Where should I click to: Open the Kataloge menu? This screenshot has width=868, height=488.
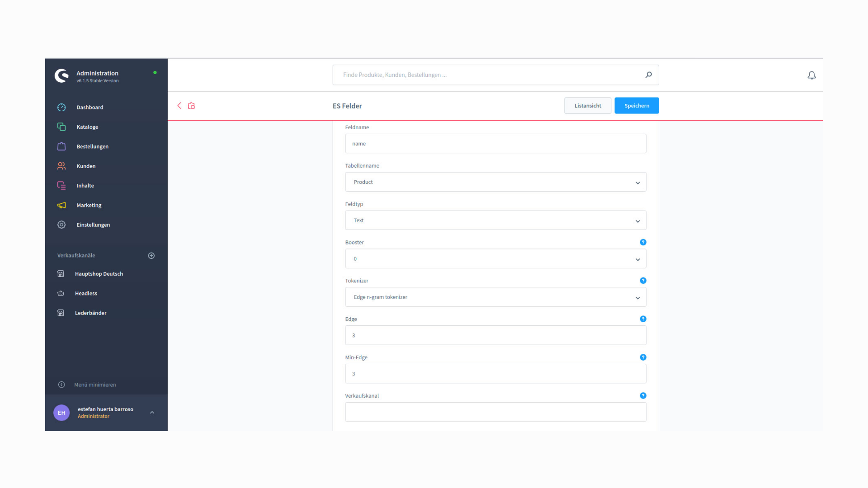pyautogui.click(x=87, y=127)
